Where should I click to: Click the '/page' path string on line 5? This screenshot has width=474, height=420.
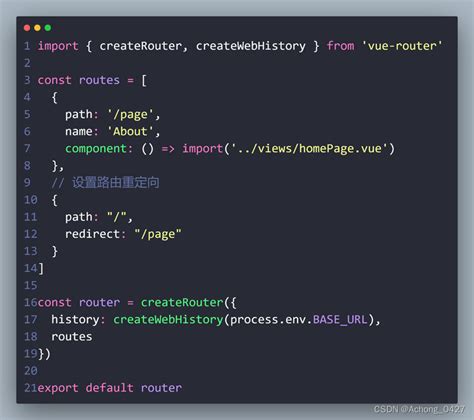[130, 115]
